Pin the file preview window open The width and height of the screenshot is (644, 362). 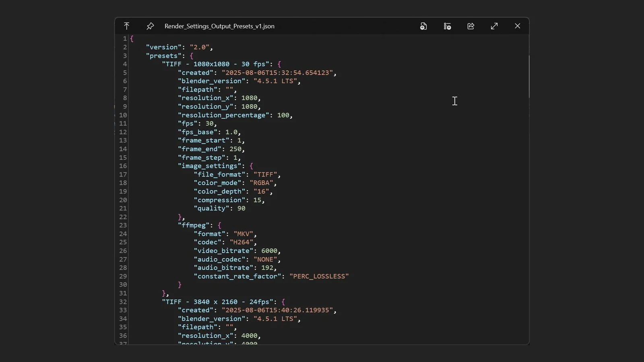[x=150, y=26]
